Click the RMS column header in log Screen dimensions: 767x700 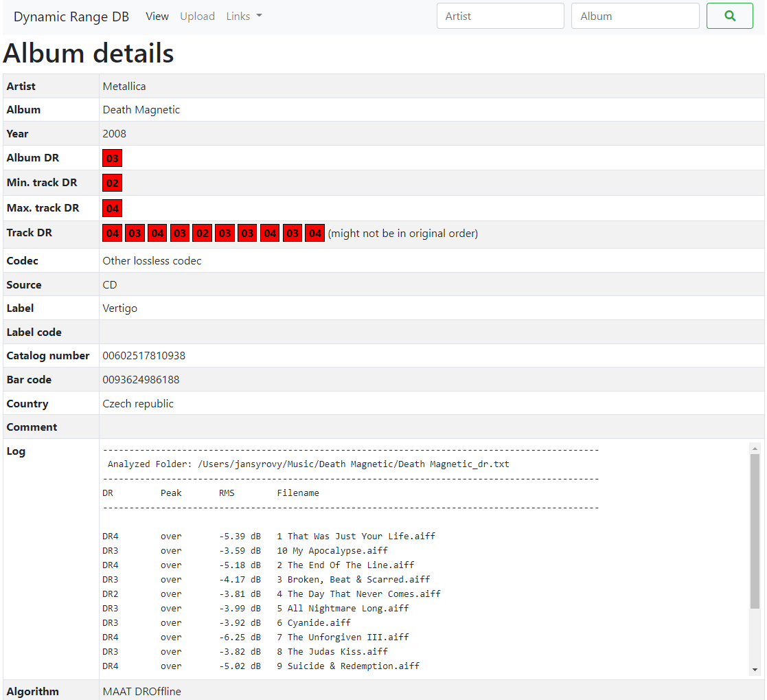[x=227, y=493]
